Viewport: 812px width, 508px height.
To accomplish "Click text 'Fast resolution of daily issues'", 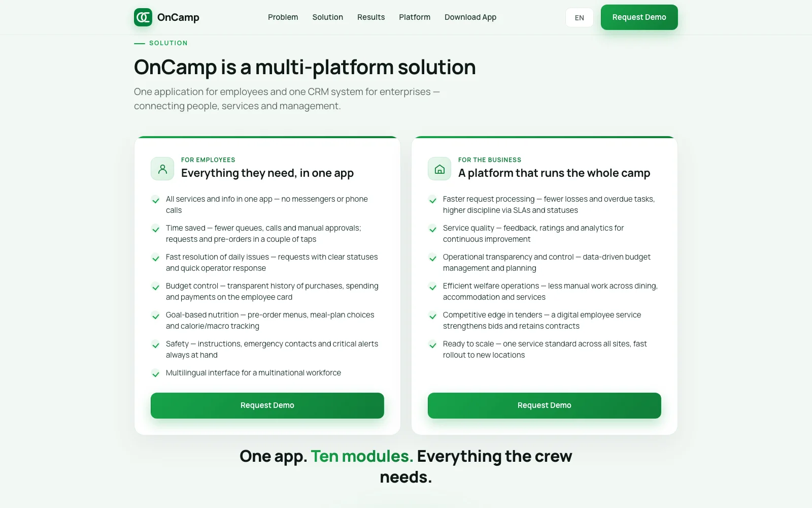I will point(272,263).
